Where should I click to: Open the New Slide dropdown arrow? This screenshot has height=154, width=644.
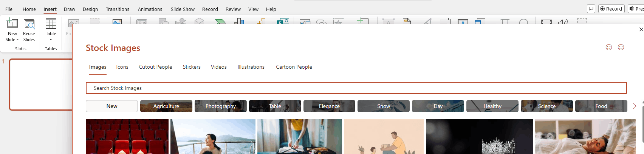(17, 40)
